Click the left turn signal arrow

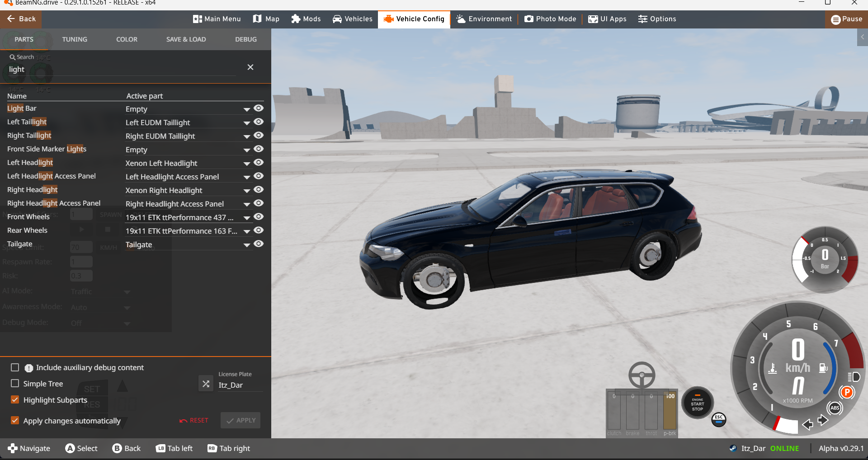807,424
